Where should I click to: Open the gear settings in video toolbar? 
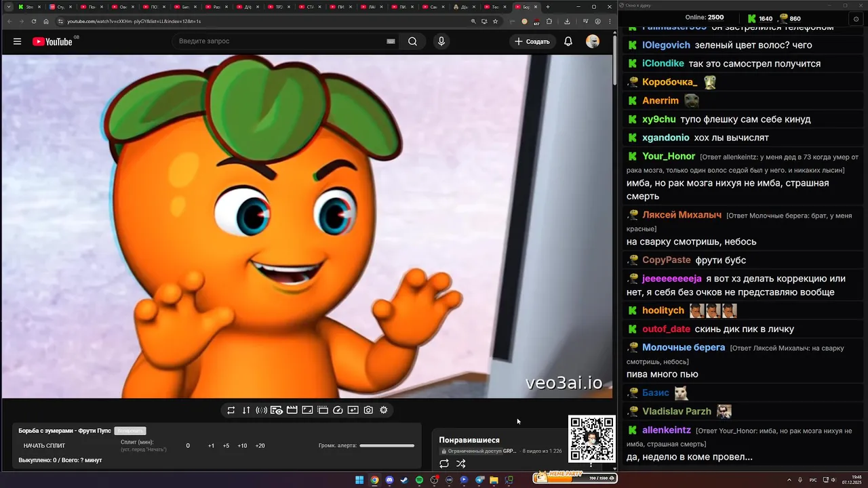click(x=384, y=410)
